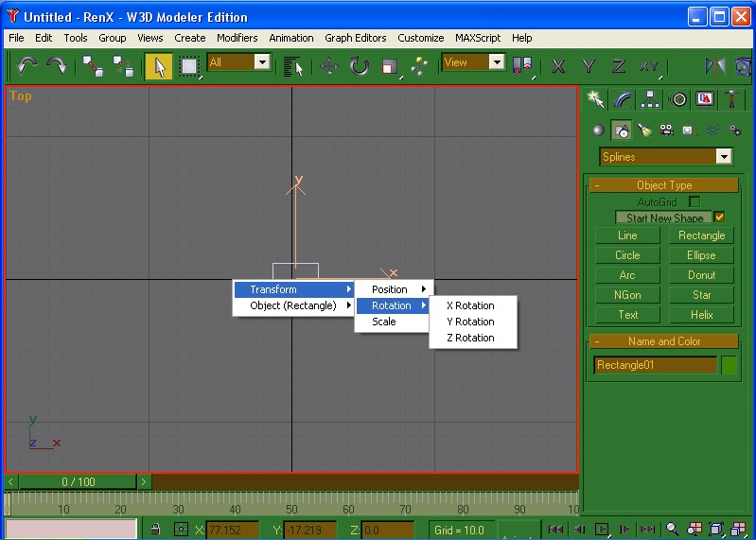Open the Splines category dropdown
This screenshot has width=756, height=540.
click(x=724, y=157)
